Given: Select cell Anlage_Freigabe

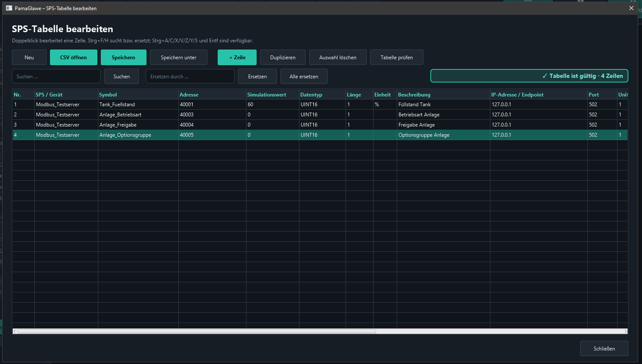Looking at the screenshot, I should point(138,125).
